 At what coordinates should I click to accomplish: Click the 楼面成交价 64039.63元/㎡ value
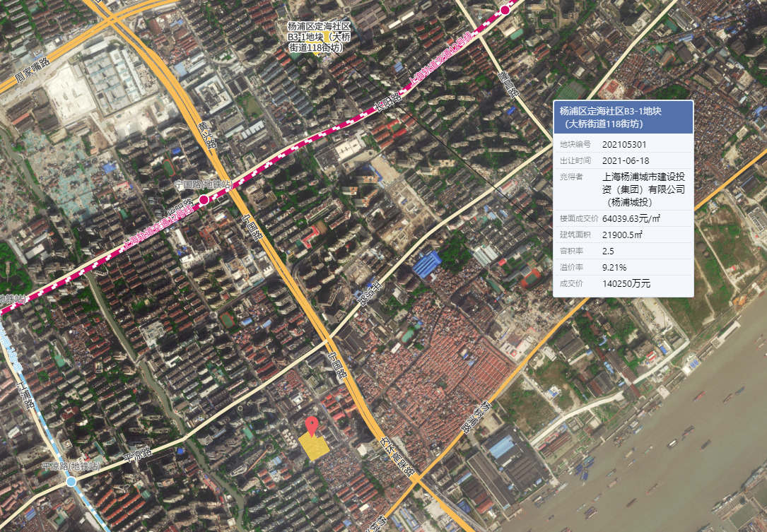tap(636, 218)
